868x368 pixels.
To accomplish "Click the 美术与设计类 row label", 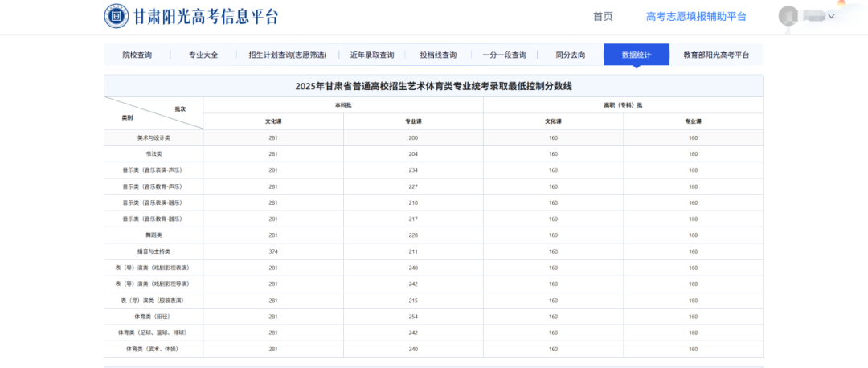I will [154, 137].
